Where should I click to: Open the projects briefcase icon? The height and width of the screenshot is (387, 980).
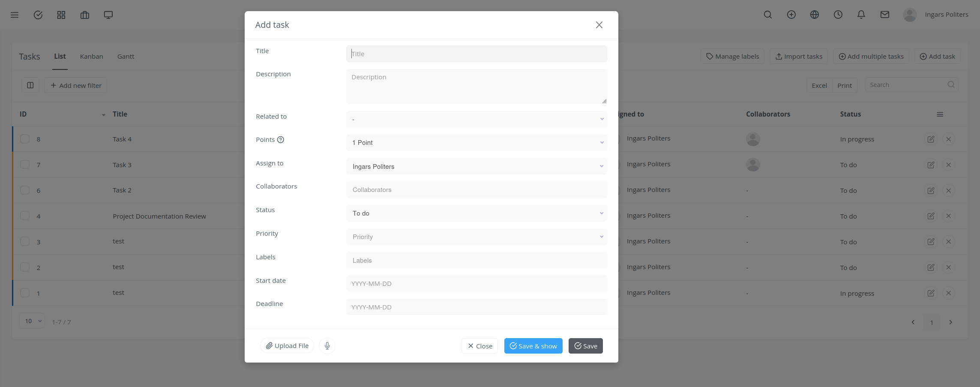click(x=84, y=15)
